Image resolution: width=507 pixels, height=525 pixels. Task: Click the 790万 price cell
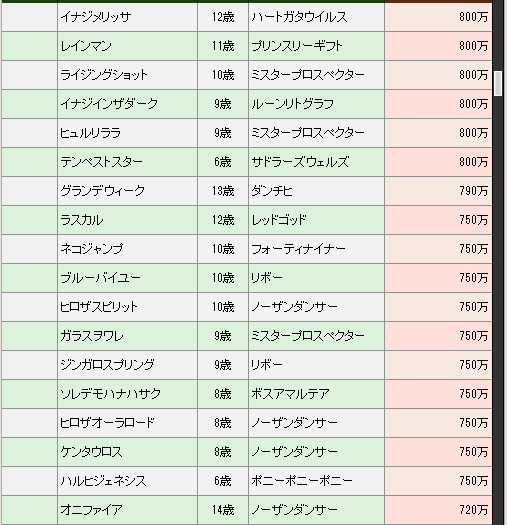(x=438, y=191)
